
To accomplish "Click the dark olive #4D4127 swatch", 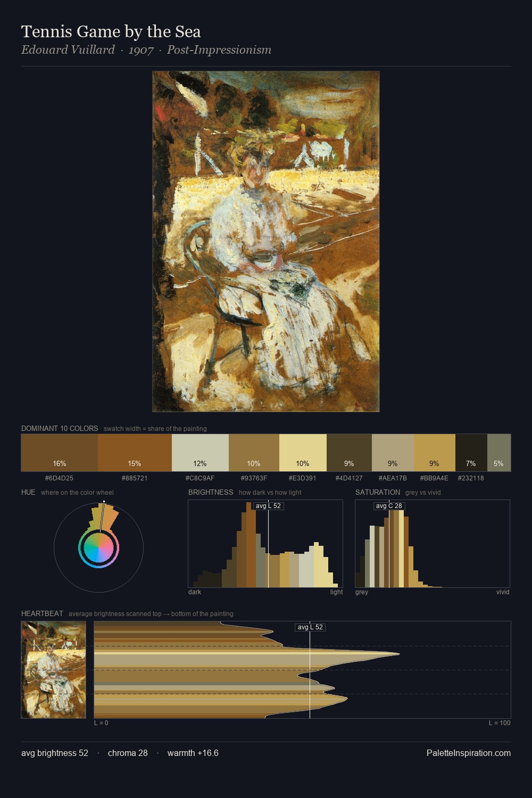I will [349, 453].
